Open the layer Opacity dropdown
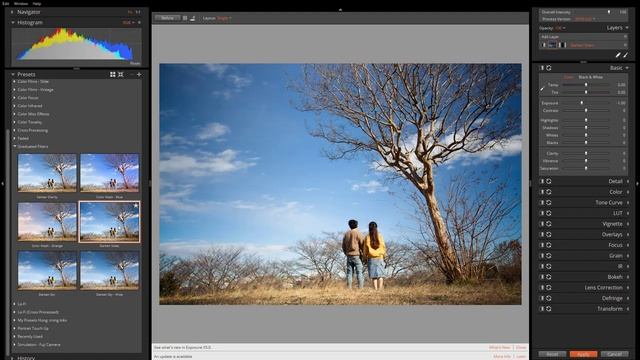Screen dimensions: 640x360 560,28
